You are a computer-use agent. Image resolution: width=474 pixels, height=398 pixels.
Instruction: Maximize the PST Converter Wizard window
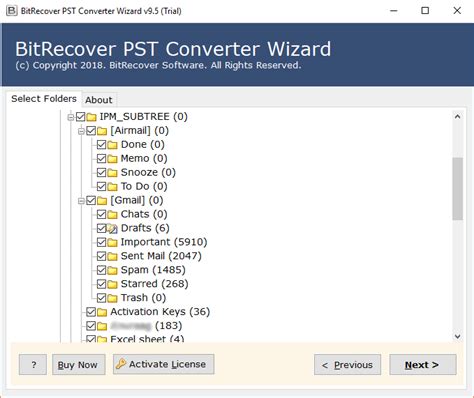tap(425, 11)
